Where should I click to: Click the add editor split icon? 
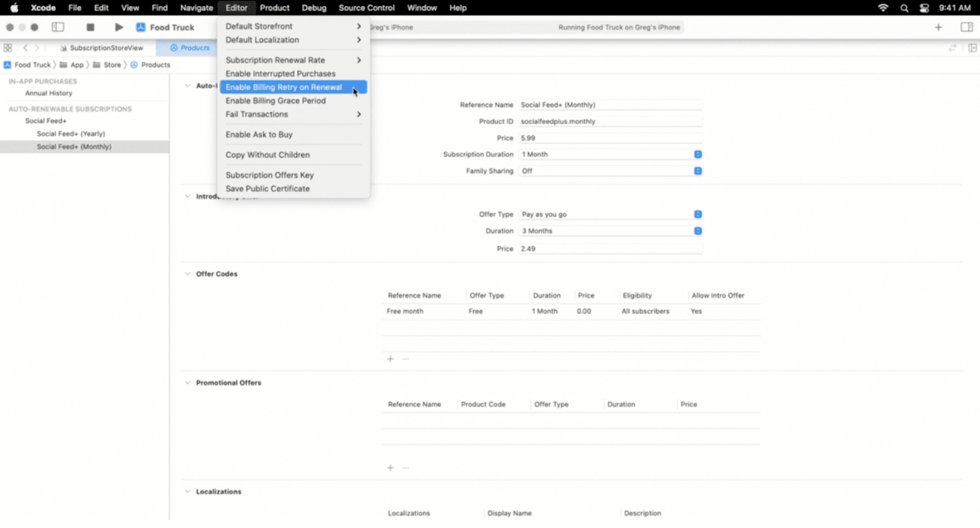point(972,48)
